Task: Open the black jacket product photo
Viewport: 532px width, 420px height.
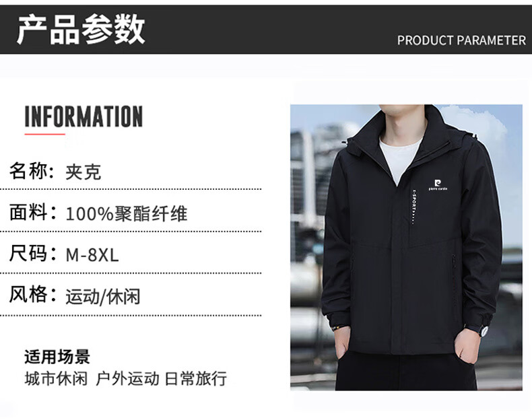Action: 406,248
